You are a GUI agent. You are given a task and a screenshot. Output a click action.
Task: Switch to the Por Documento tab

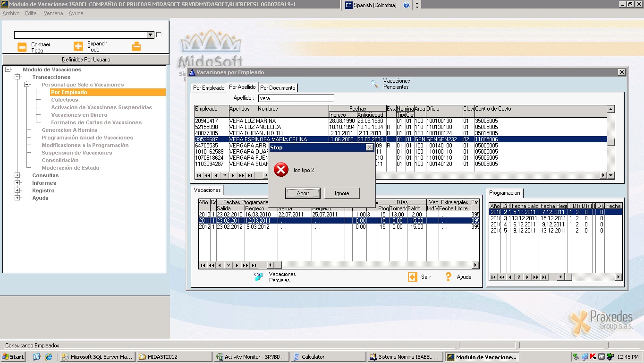pos(278,88)
